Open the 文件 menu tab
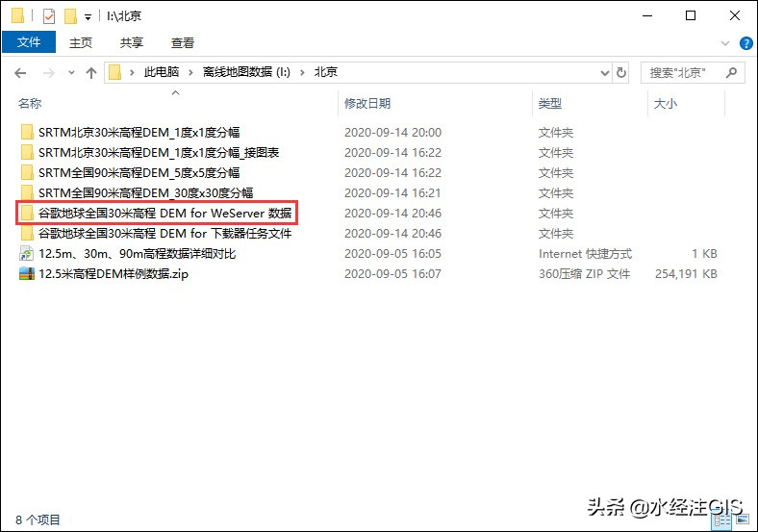 coord(29,42)
